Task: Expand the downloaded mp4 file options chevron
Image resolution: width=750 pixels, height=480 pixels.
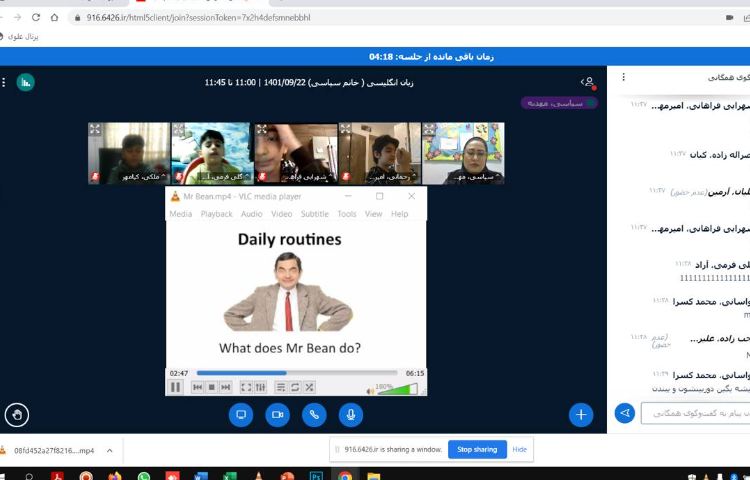Action: coord(109,450)
